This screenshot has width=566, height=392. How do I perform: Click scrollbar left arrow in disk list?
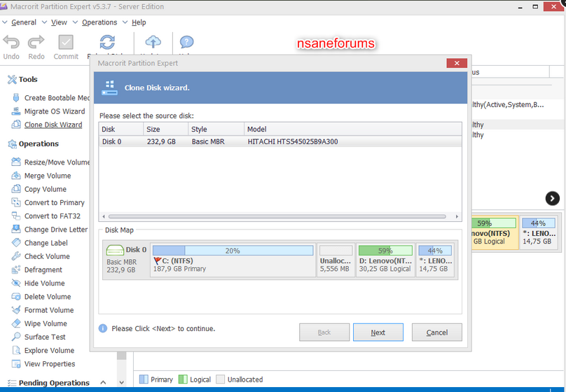104,216
